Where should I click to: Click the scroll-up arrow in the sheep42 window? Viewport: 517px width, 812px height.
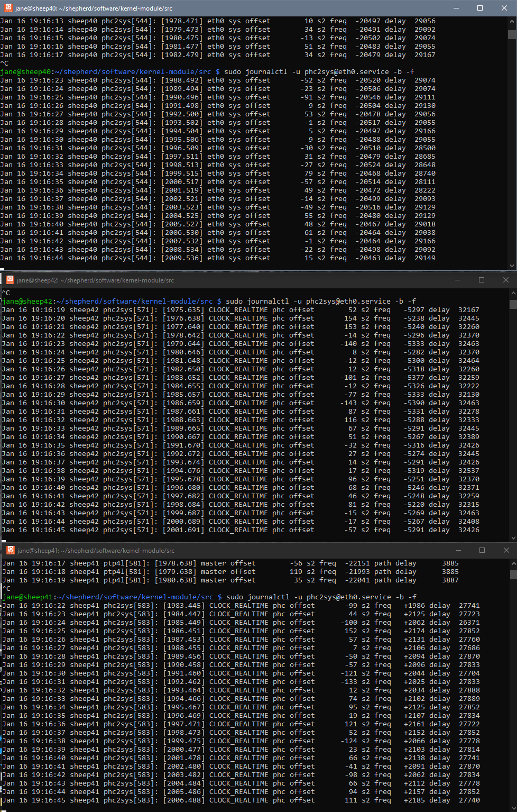tap(513, 292)
